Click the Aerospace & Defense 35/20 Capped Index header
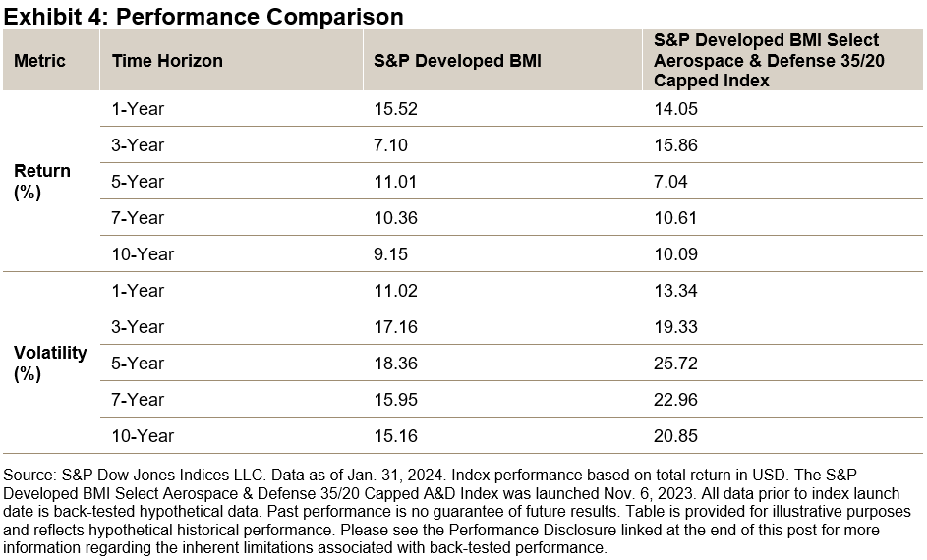 click(x=767, y=61)
